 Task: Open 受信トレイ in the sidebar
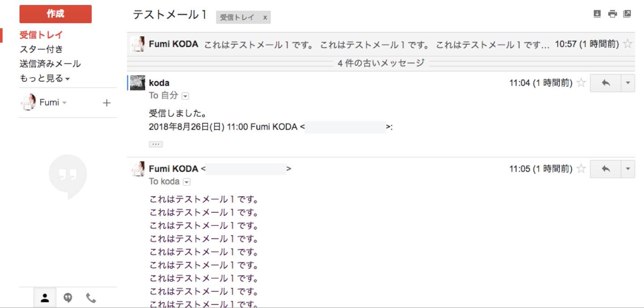(41, 35)
